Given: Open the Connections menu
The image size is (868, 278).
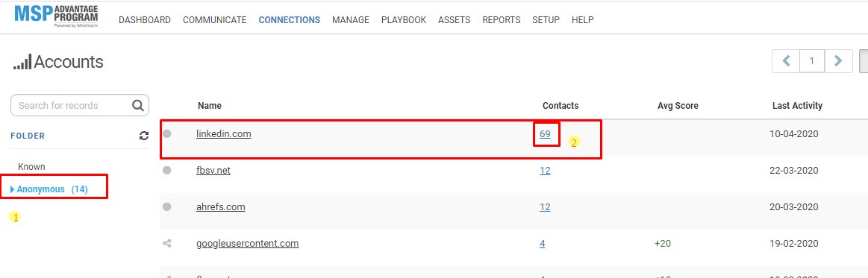Looking at the screenshot, I should [289, 20].
